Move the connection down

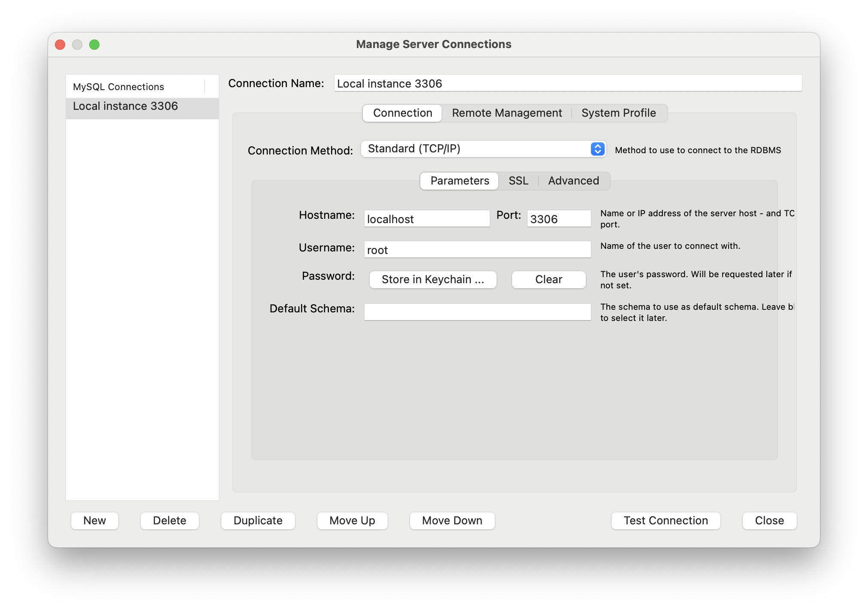[452, 520]
